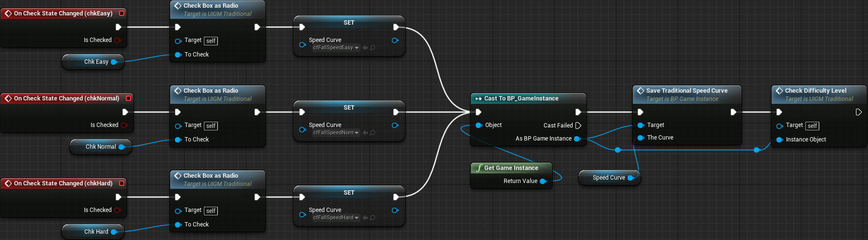Click the Object input pin on Cast node

click(x=479, y=125)
